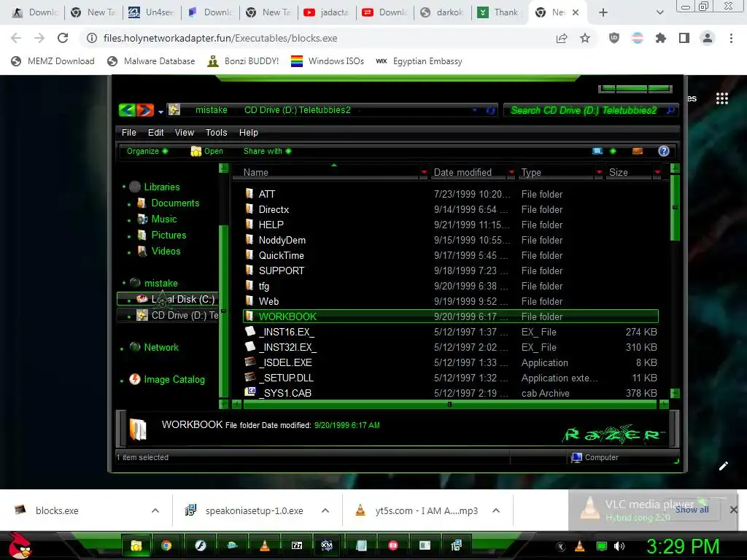Select the tfg folder
This screenshot has width=747, height=560.
[x=263, y=286]
